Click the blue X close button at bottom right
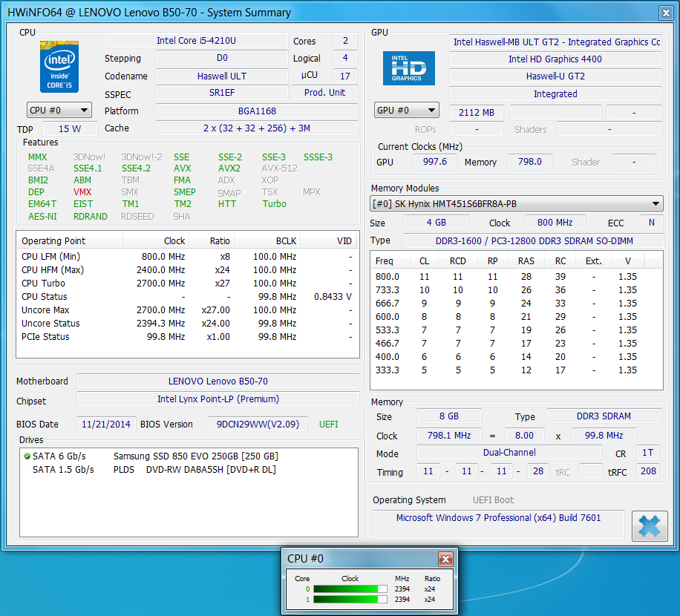This screenshot has width=680, height=616. point(650,526)
